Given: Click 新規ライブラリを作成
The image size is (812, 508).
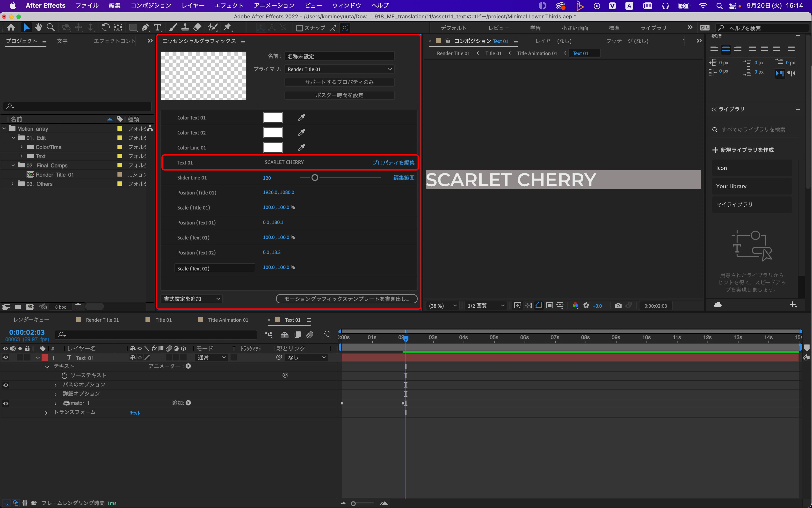Looking at the screenshot, I should pos(743,150).
